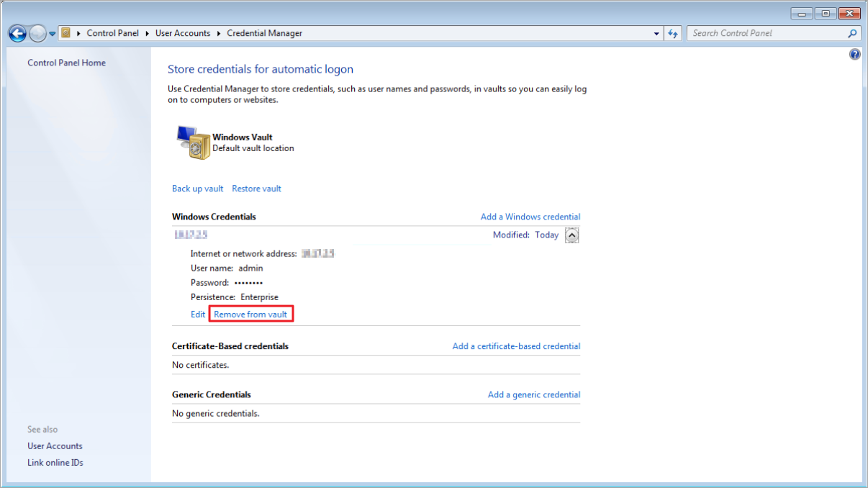Open address bar history dropdown
This screenshot has height=488, width=868.
pyautogui.click(x=656, y=34)
